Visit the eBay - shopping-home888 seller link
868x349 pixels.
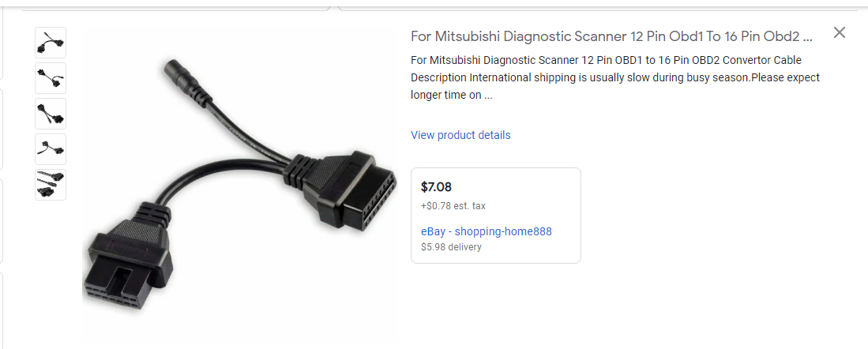coord(487,231)
